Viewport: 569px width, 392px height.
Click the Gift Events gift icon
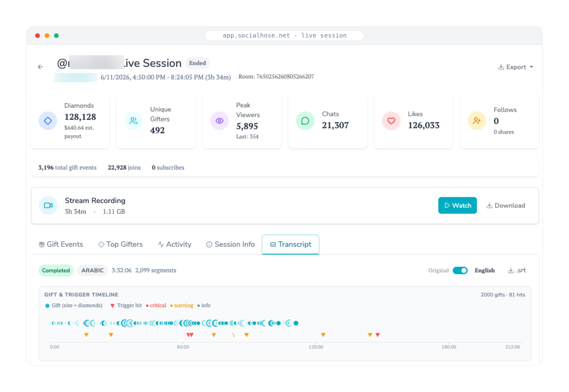[x=42, y=244]
